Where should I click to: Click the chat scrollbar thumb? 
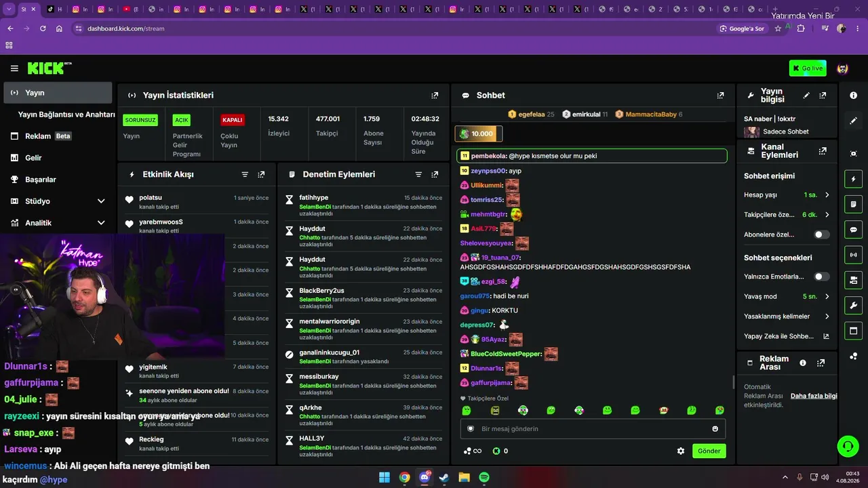(732, 382)
